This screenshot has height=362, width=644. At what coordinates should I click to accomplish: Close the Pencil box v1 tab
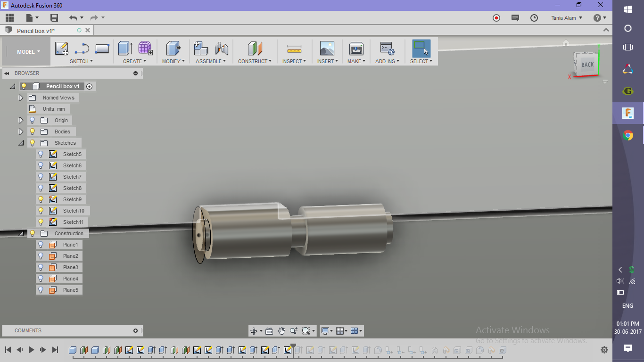[x=88, y=30]
